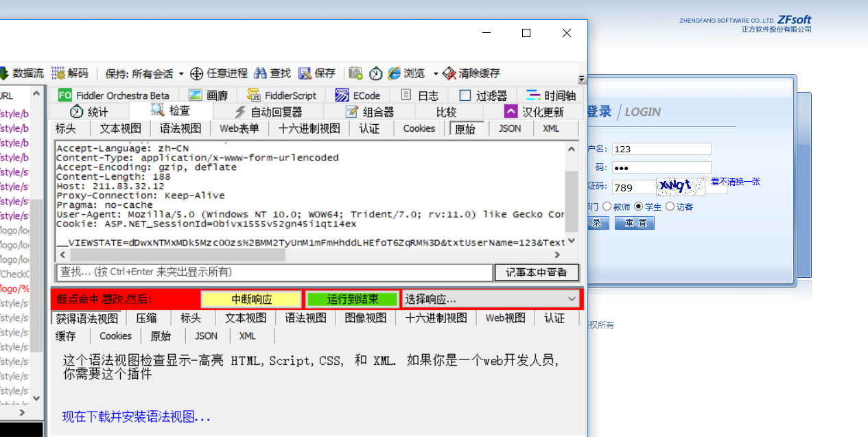The width and height of the screenshot is (868, 437).
Task: Click the 现在下载并安装语法视图 link
Action: [137, 416]
